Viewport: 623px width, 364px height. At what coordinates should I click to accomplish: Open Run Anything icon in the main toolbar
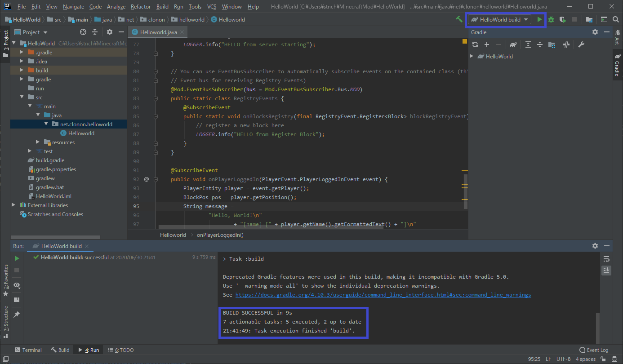(604, 19)
